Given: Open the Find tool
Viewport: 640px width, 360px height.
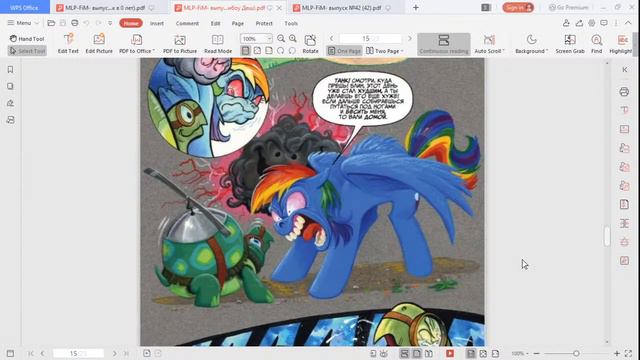Looking at the screenshot, I should 596,44.
